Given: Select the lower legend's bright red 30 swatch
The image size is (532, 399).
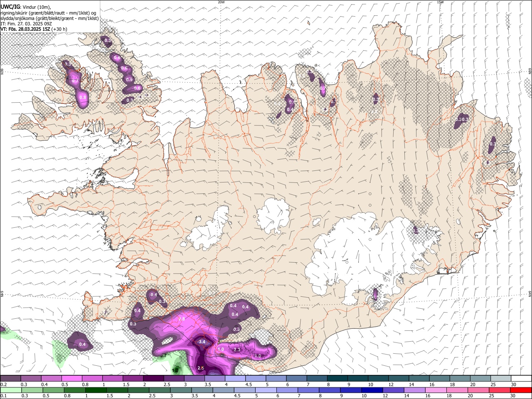Looking at the screenshot, I should [x=520, y=390].
